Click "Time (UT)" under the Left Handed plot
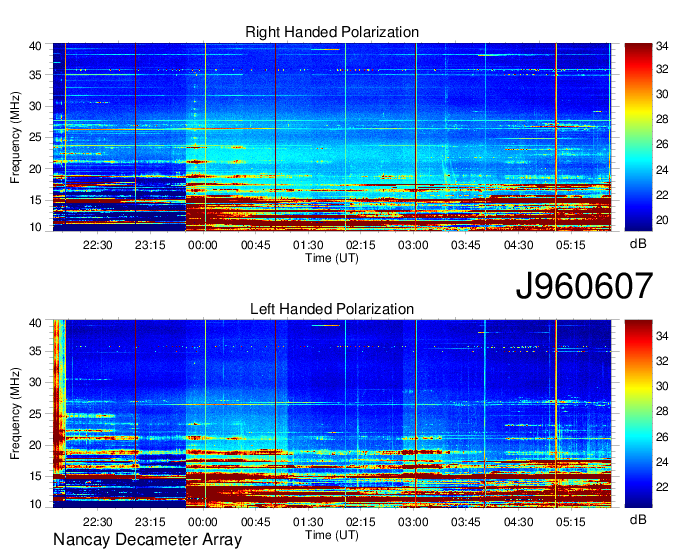 pyautogui.click(x=332, y=535)
